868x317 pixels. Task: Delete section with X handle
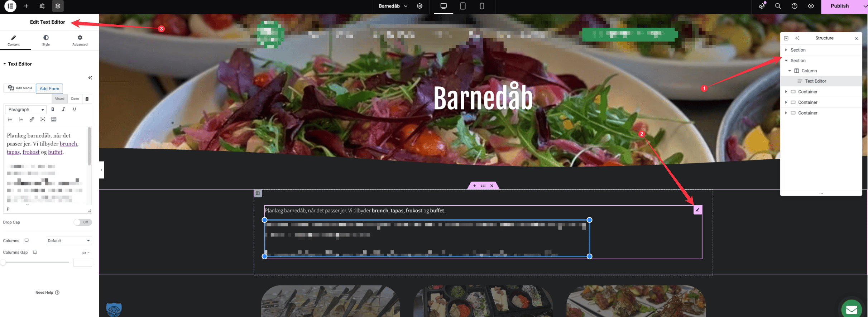[491, 186]
